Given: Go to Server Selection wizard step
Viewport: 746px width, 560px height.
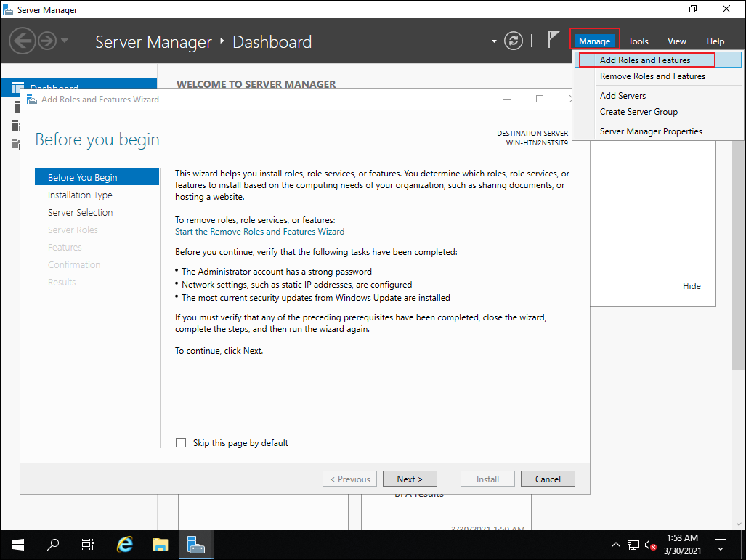Looking at the screenshot, I should point(81,212).
